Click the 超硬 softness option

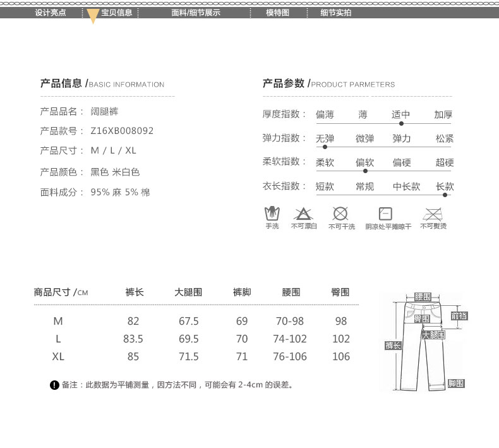click(x=445, y=162)
